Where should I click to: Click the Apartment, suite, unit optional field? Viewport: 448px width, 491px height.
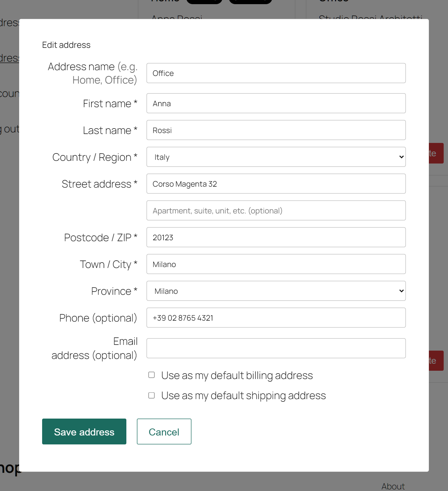276,211
